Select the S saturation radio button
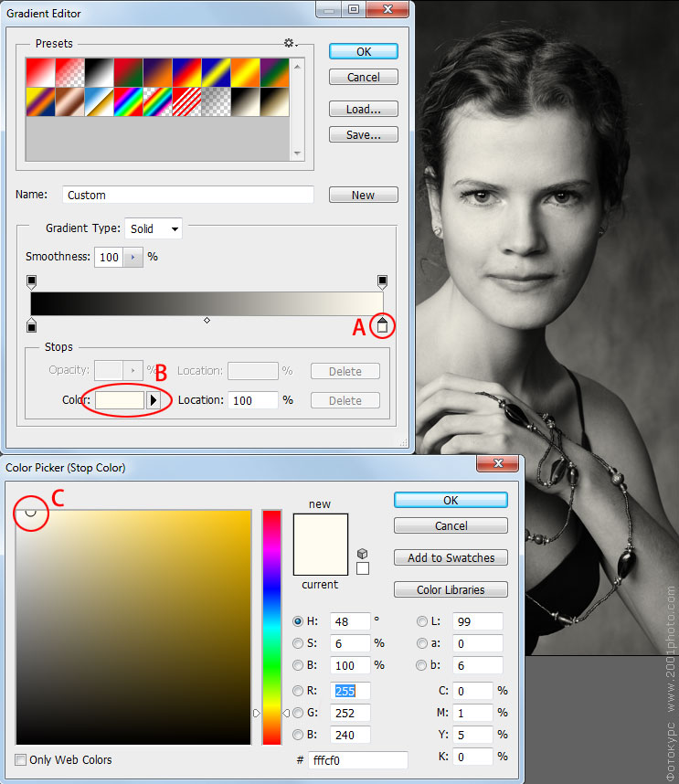Screen dimensions: 679x784 298,643
